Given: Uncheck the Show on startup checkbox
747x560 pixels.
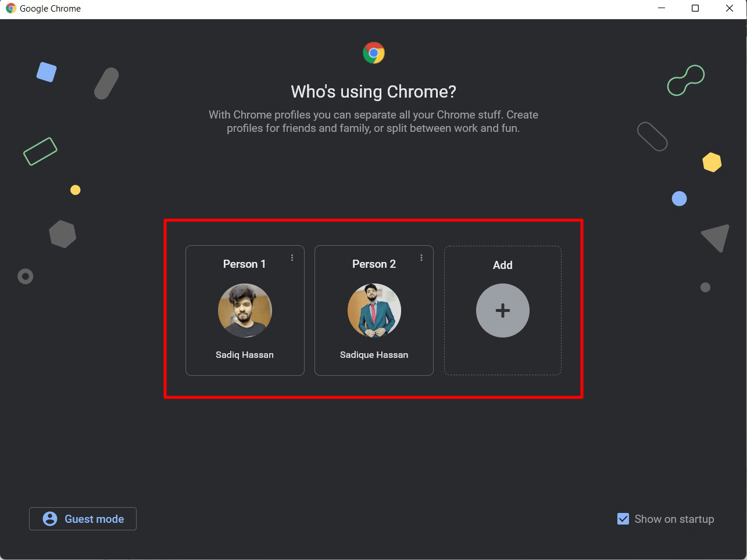Looking at the screenshot, I should click(x=623, y=519).
